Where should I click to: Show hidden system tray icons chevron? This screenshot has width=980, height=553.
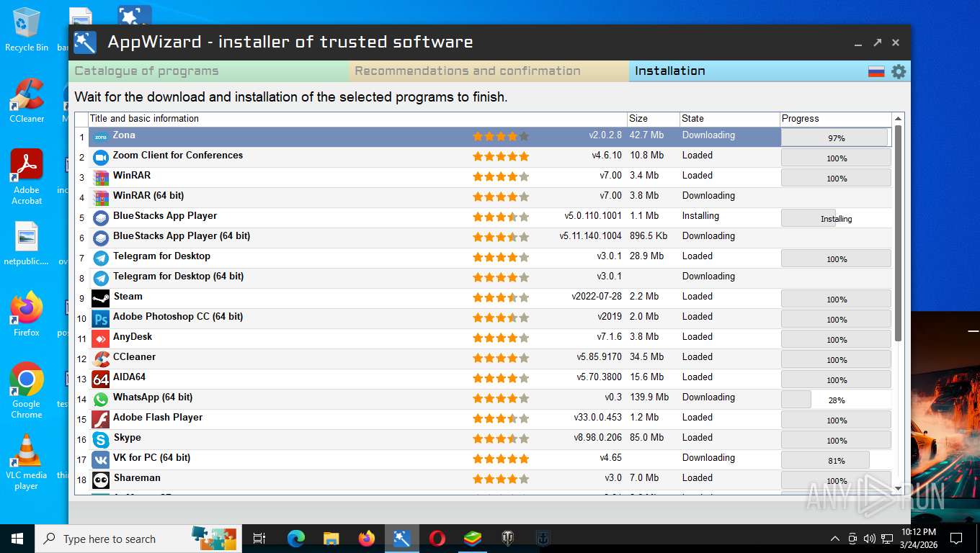click(x=835, y=539)
